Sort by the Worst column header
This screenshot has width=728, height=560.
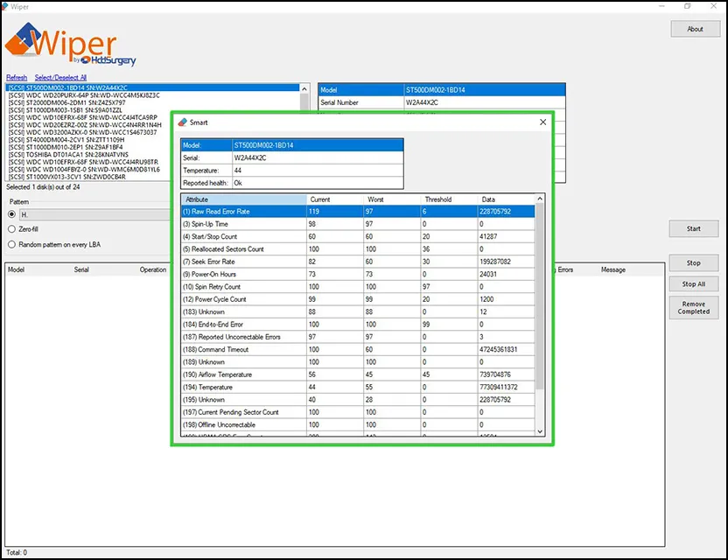392,199
